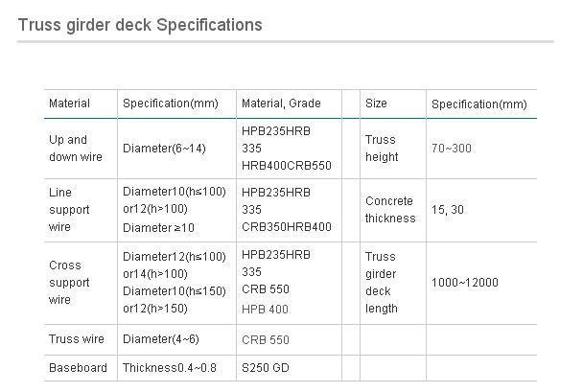
Task: Select the HRB400CRB550 grade text
Action: 287,166
